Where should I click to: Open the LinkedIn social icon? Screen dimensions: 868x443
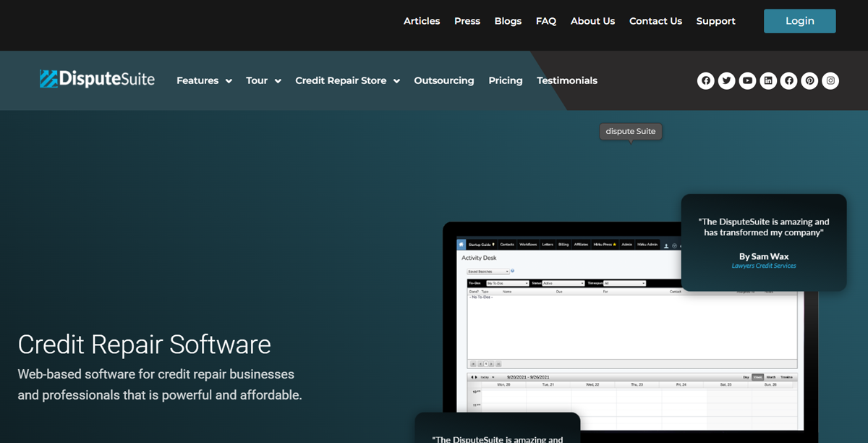768,80
